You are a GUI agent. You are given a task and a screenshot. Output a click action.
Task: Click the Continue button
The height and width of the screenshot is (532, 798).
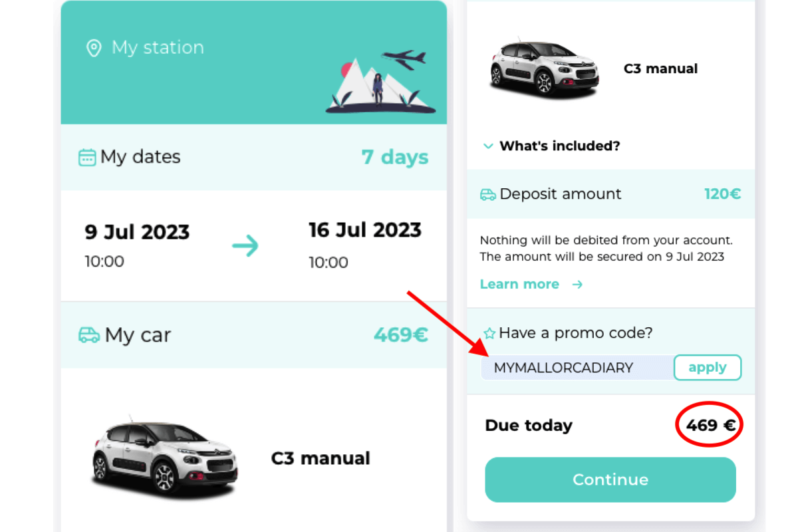tap(610, 479)
